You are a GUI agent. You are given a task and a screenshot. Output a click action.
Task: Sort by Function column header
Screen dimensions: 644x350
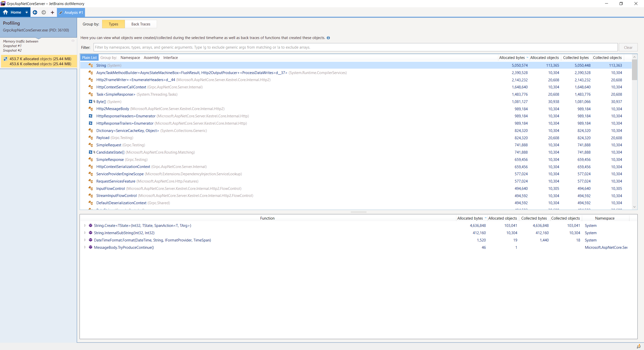(267, 218)
